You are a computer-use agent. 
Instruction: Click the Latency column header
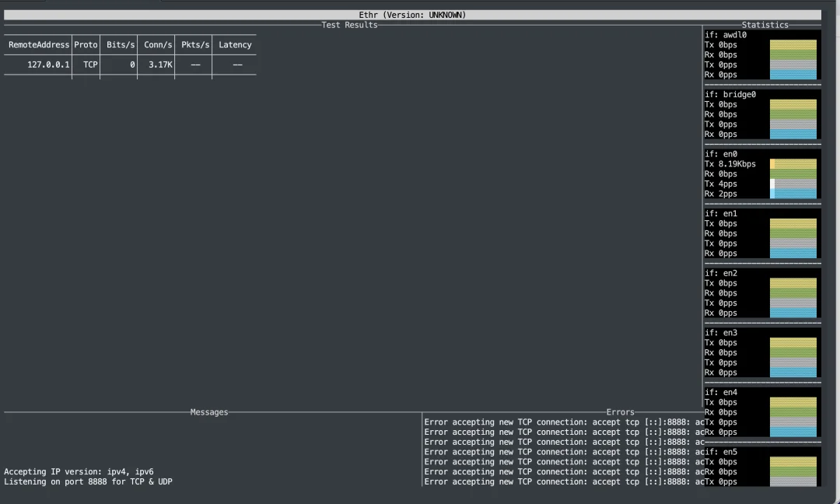click(x=235, y=45)
